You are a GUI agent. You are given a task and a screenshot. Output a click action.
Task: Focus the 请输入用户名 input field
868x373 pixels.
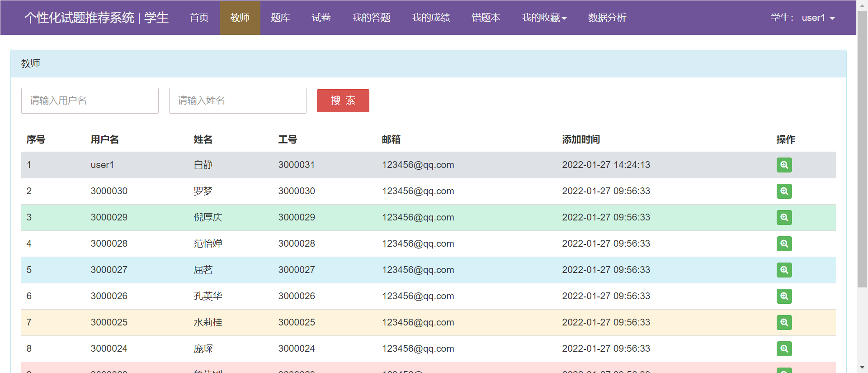coord(90,100)
